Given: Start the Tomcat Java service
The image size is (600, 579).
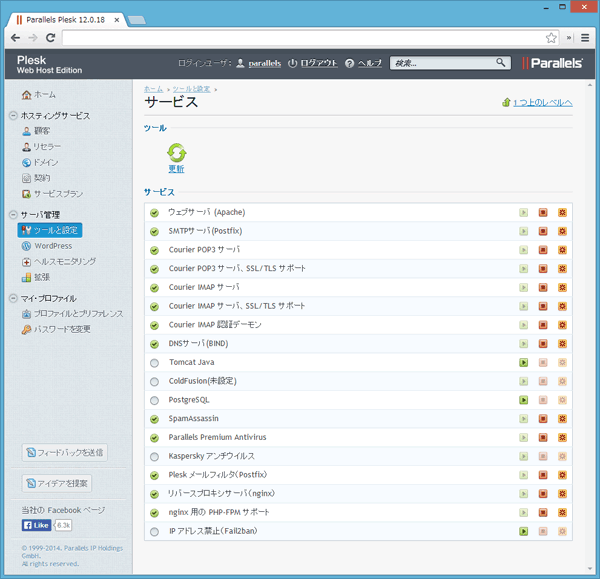Looking at the screenshot, I should point(523,362).
